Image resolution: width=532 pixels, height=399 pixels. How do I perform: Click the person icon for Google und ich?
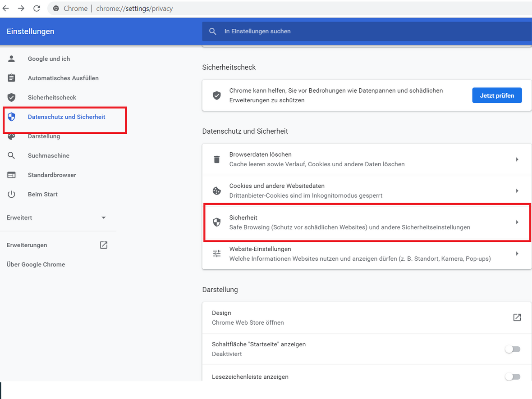12,59
